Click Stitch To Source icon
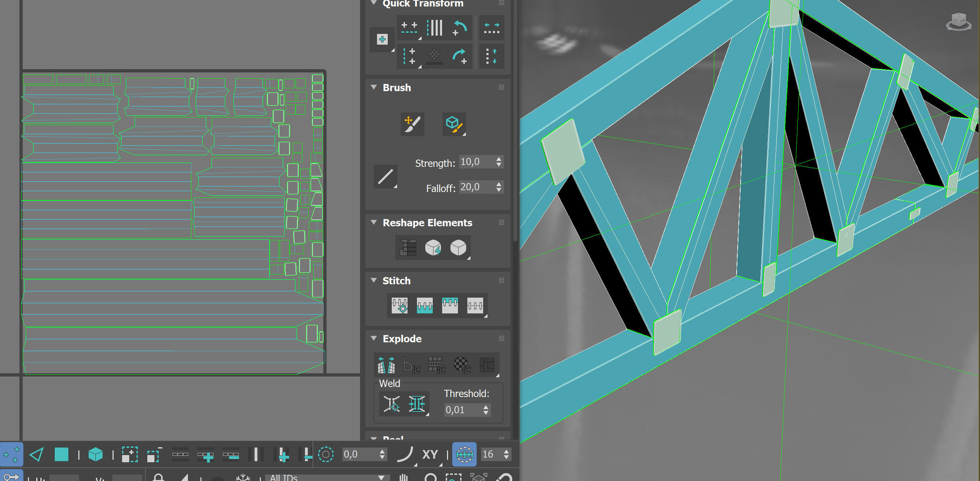The height and width of the screenshot is (481, 980). point(450,306)
